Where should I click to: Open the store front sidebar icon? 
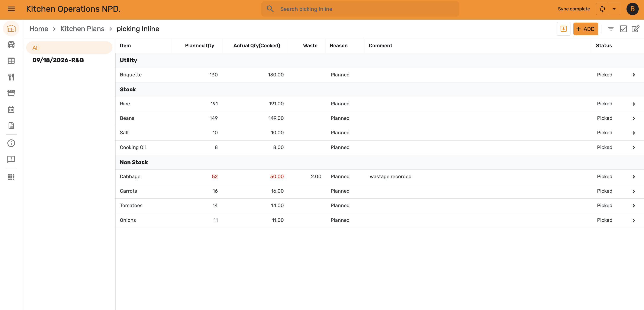coord(11,93)
